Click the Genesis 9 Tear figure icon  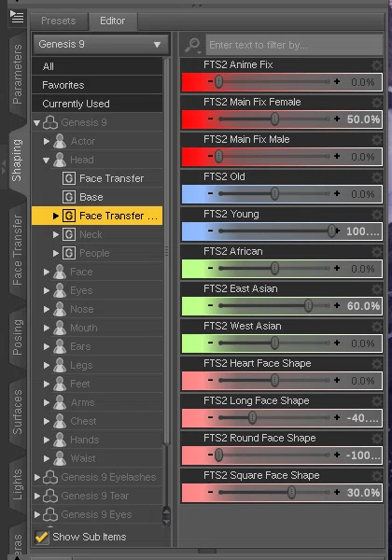[x=50, y=496]
